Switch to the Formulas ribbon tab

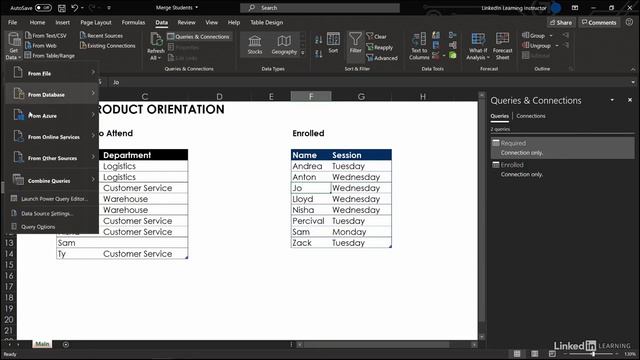tap(133, 22)
